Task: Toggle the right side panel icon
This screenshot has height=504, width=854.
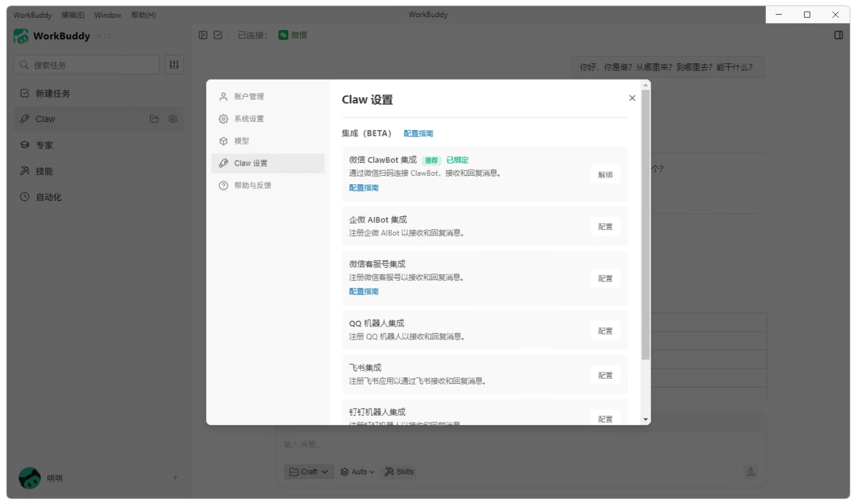Action: tap(838, 35)
